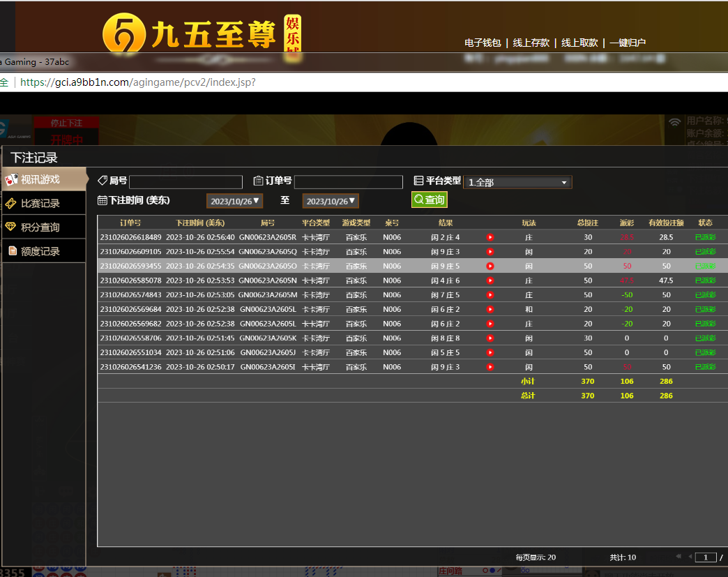Click the 订单号 column header

pos(130,223)
